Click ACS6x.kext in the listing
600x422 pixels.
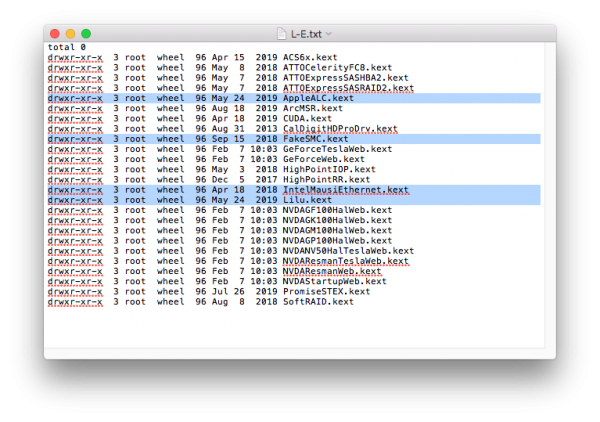tap(310, 57)
